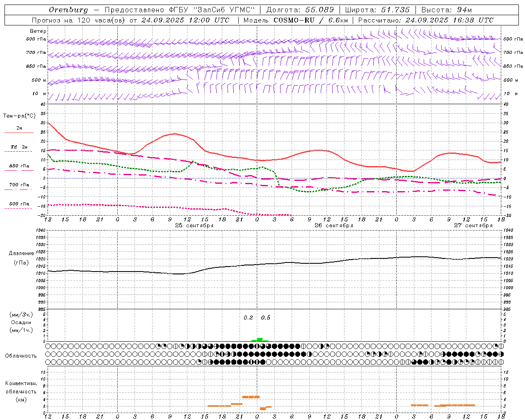Click the "Облачность" label beside the cloud circle rows
This screenshot has width=525, height=420.
pos(21,356)
